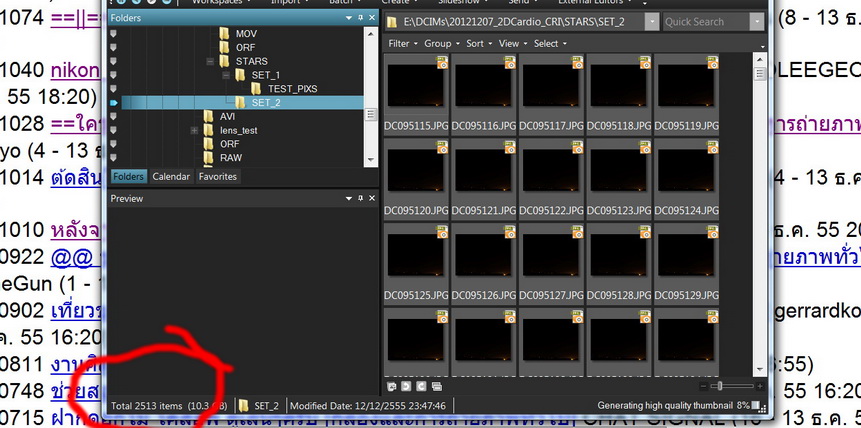Open the path history dropdown arrow
The image size is (861, 428).
[652, 23]
